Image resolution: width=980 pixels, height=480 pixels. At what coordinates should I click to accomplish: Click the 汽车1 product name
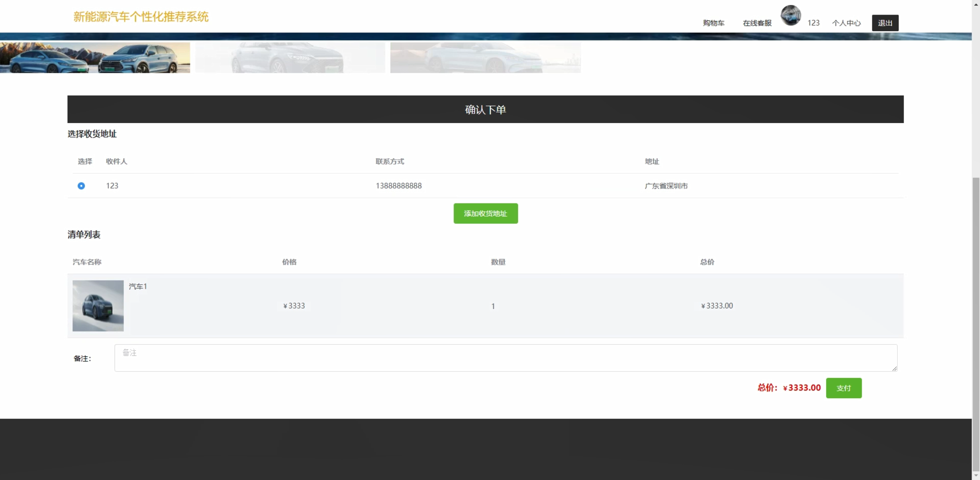(x=138, y=287)
